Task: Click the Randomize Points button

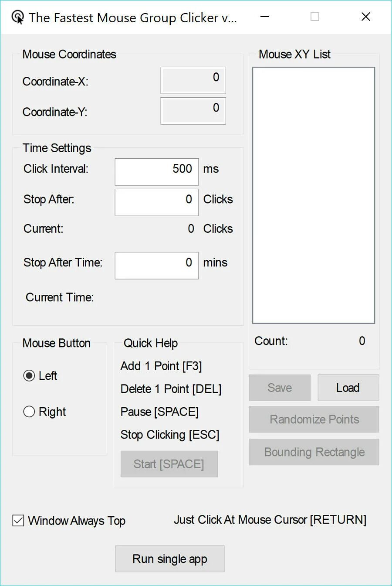Action: (x=314, y=419)
